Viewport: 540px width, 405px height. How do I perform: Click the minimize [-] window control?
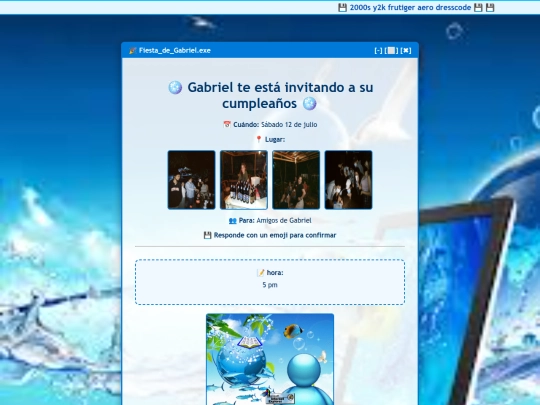(x=378, y=51)
